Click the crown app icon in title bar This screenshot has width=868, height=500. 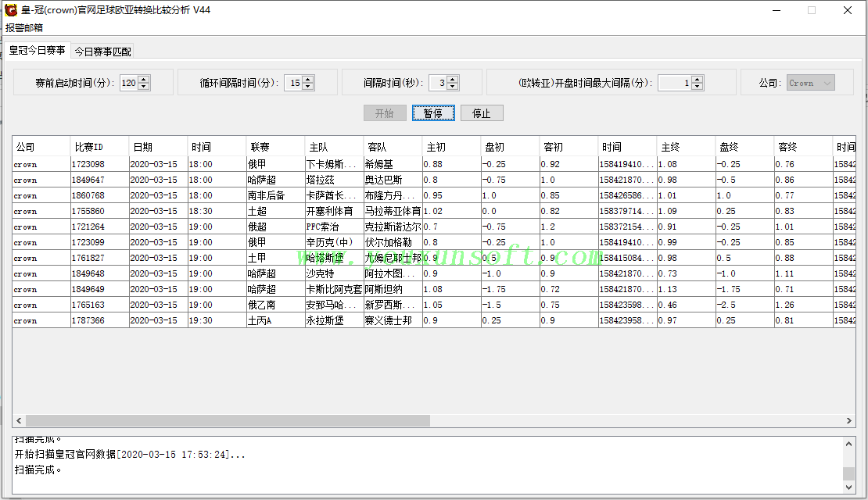(x=10, y=10)
